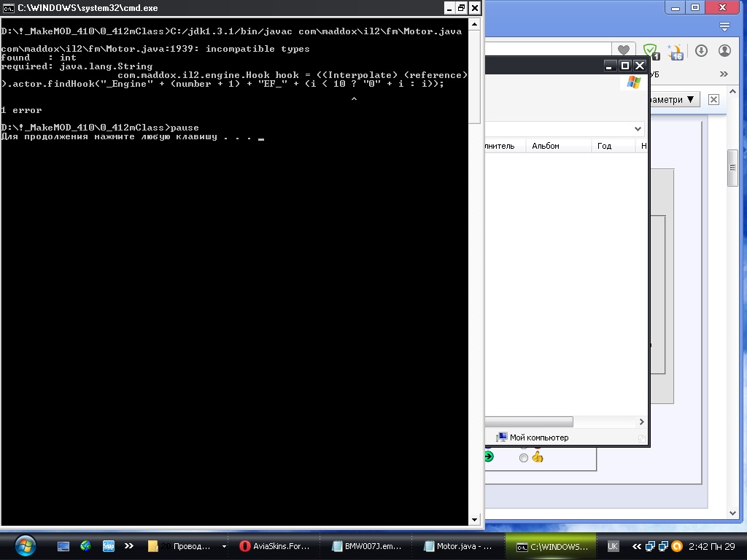Click the orange tray icon
Viewport: 747px width, 560px height.
677,546
